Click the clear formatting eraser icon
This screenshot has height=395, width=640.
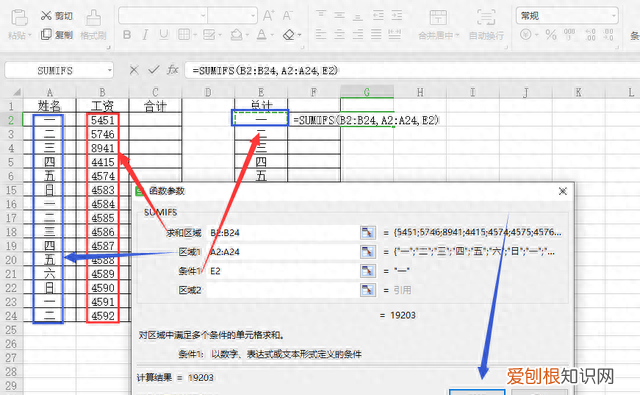point(289,35)
